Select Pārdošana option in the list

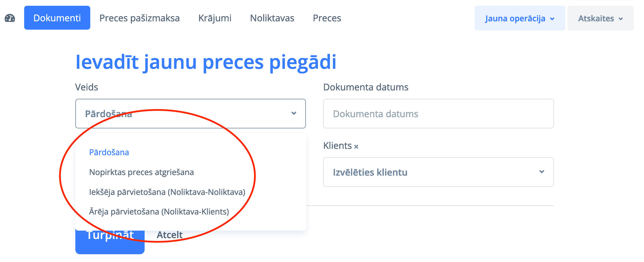109,152
